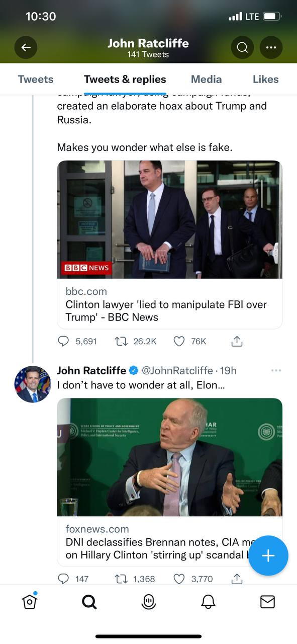Retweet the tweet with 1,368 retweets
The height and width of the screenshot is (644, 297).
pyautogui.click(x=121, y=579)
